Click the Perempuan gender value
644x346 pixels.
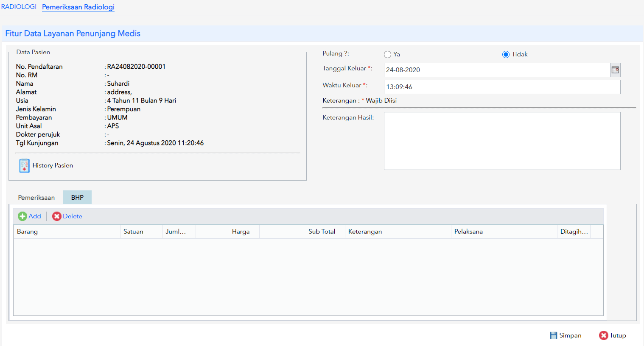point(124,109)
